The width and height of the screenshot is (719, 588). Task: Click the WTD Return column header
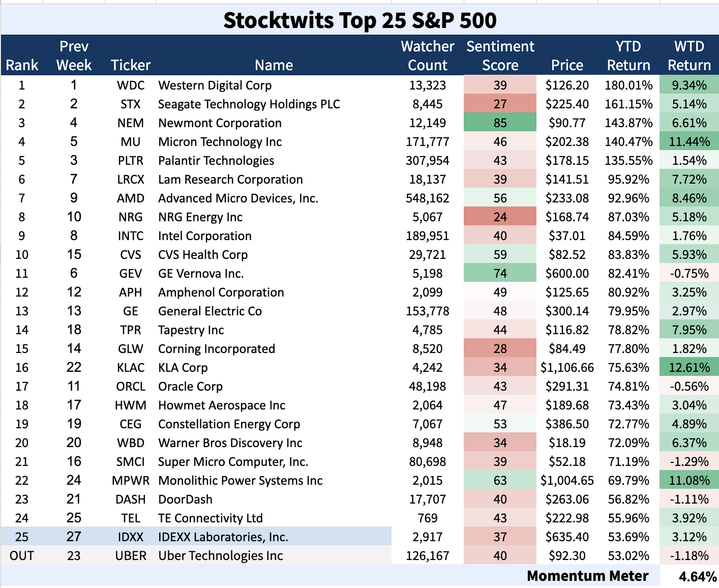tap(689, 56)
